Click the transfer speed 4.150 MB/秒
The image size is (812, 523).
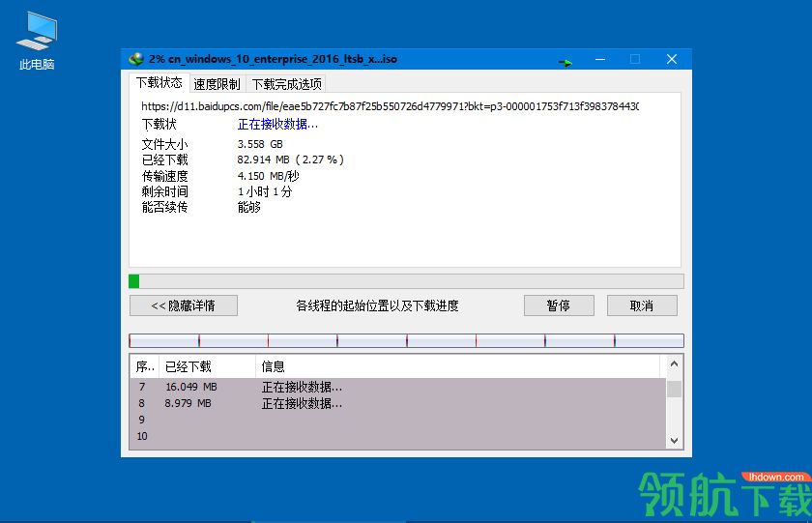click(269, 176)
